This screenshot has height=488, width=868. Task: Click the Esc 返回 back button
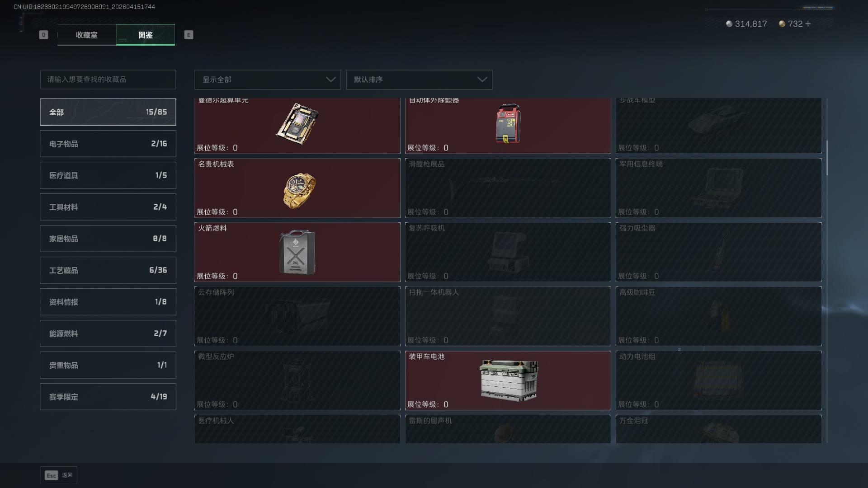59,475
